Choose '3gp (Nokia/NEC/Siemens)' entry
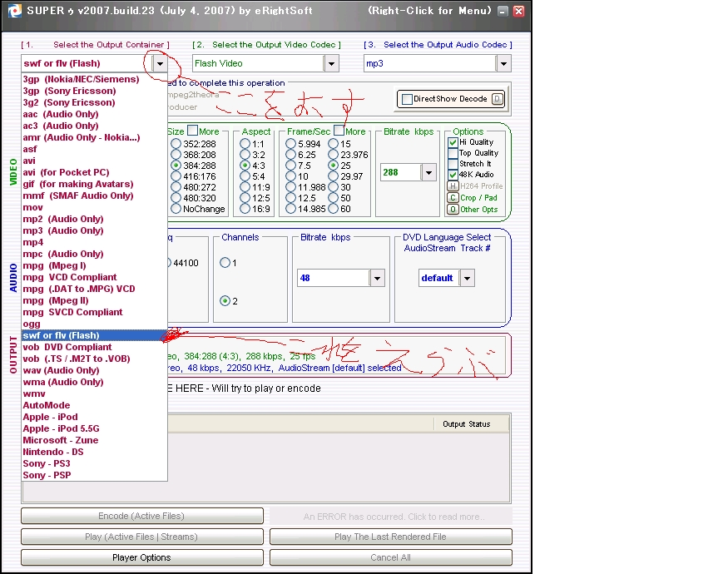Viewport: 728px width, 574px height. pos(94,79)
